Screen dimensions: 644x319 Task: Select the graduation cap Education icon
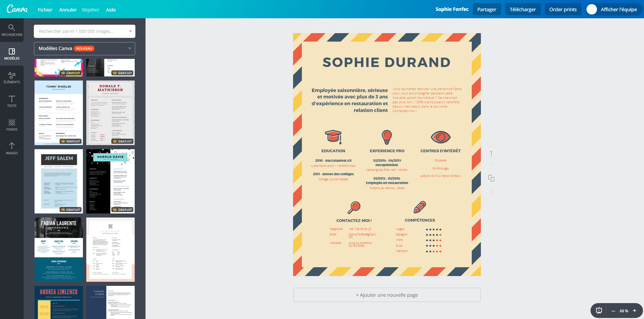(x=333, y=137)
